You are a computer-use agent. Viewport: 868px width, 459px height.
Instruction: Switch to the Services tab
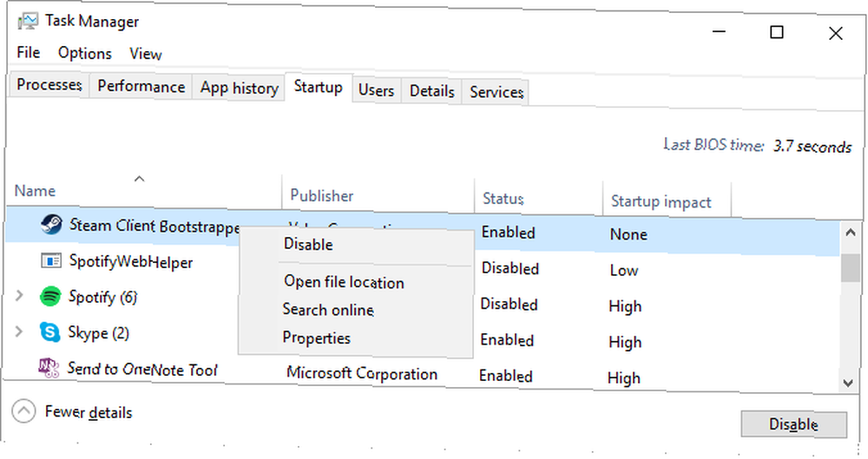point(496,92)
